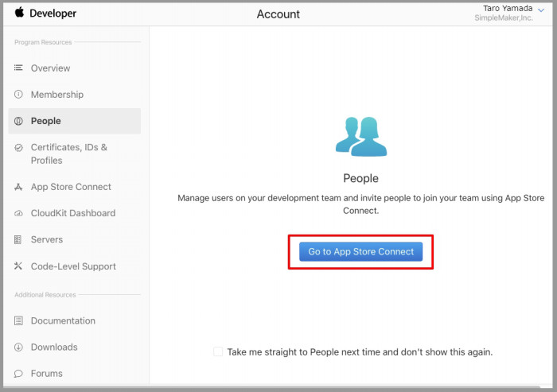Open Code-Level Support sidebar item
The image size is (557, 392).
click(73, 266)
